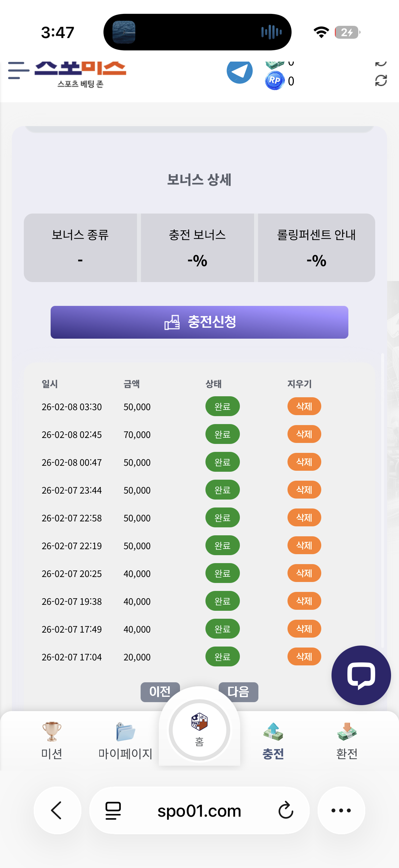Open the hamburger side menu
This screenshot has height=868, width=399.
[x=18, y=71]
